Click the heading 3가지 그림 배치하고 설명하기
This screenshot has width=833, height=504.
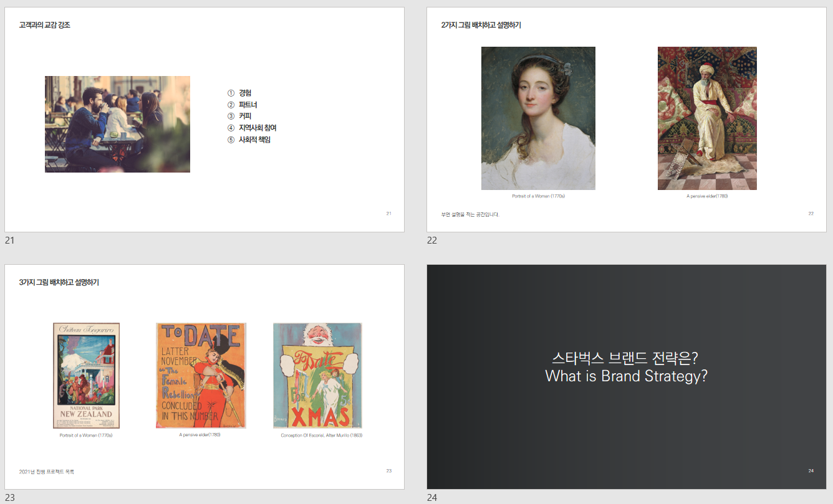click(59, 283)
